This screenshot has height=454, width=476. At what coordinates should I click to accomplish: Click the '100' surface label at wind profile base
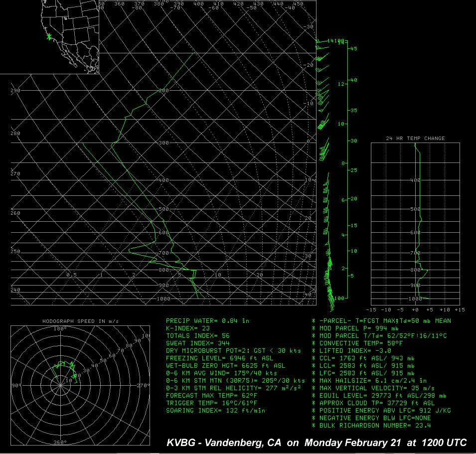[339, 299]
